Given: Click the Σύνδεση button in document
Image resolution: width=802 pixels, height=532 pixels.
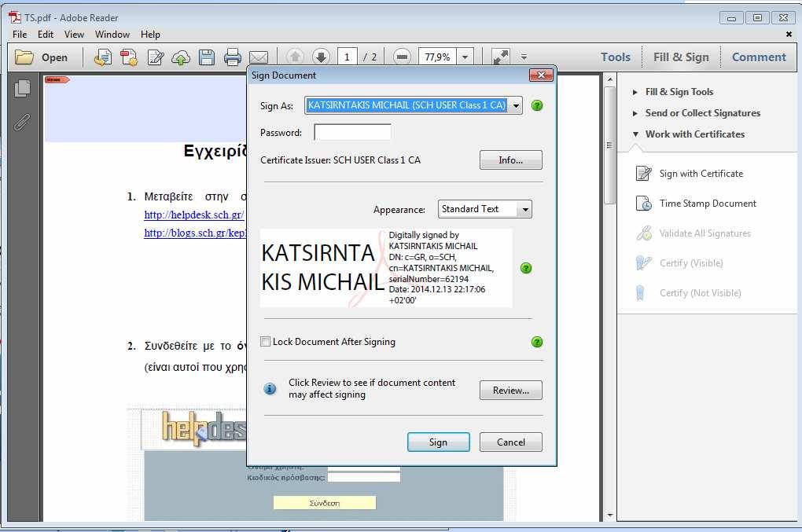Looking at the screenshot, I should pos(325,503).
